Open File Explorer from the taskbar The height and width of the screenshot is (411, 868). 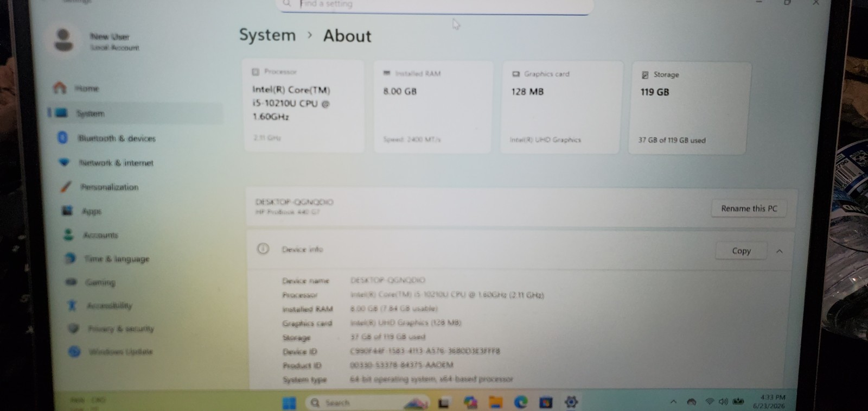coord(495,402)
